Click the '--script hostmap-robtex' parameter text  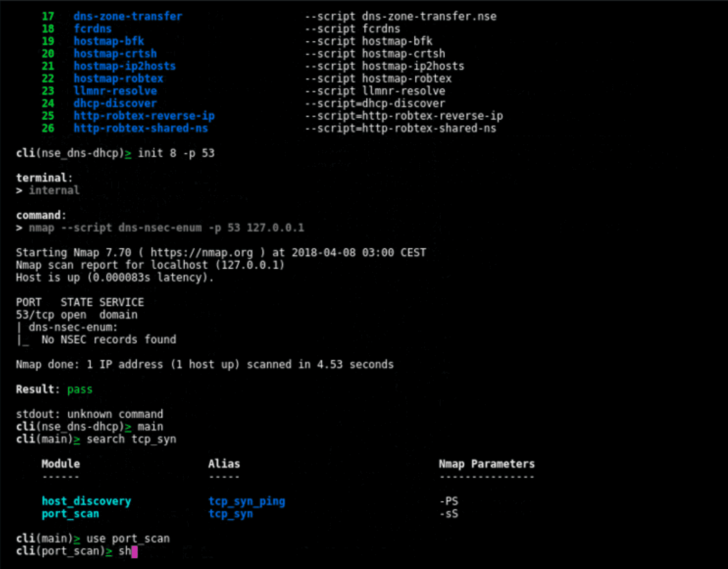(x=378, y=78)
